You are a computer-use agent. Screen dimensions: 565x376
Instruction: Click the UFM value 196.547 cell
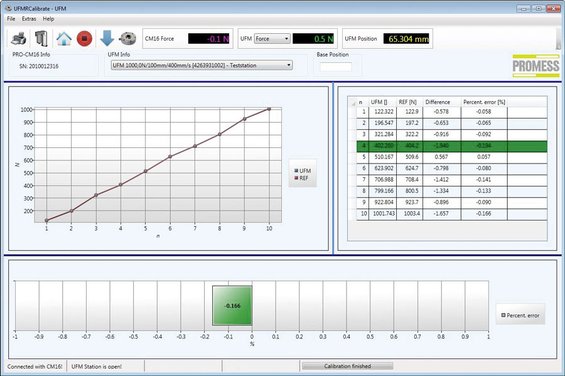382,123
